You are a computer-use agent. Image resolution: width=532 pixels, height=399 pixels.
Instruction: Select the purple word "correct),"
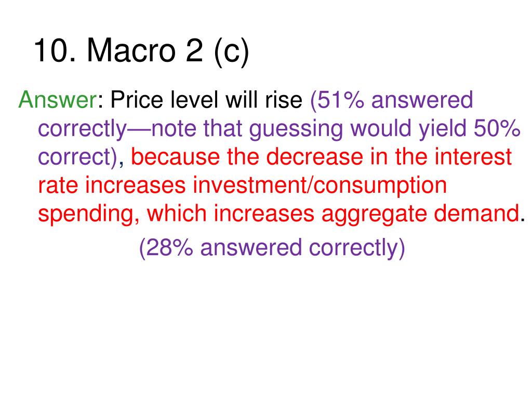(x=81, y=157)
